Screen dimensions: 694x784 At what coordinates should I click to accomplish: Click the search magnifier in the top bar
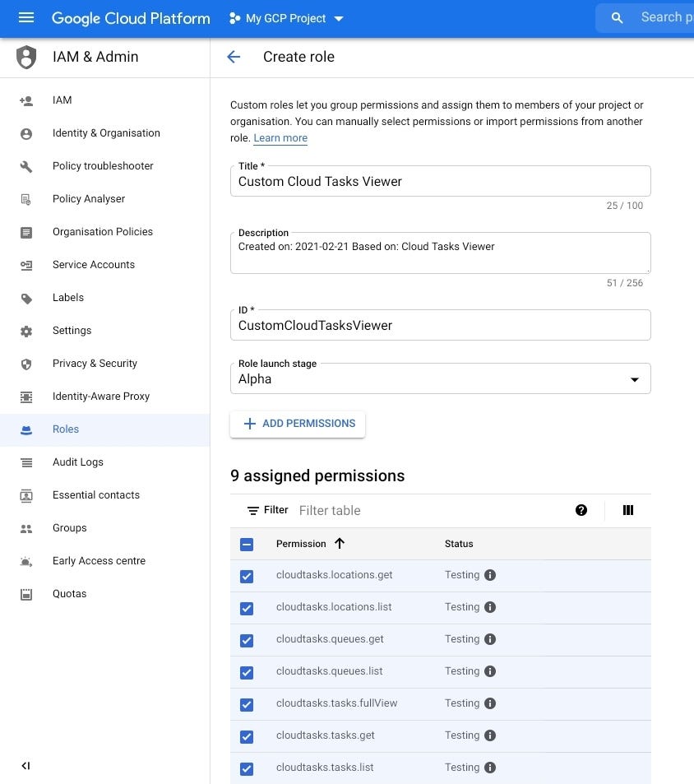[617, 17]
